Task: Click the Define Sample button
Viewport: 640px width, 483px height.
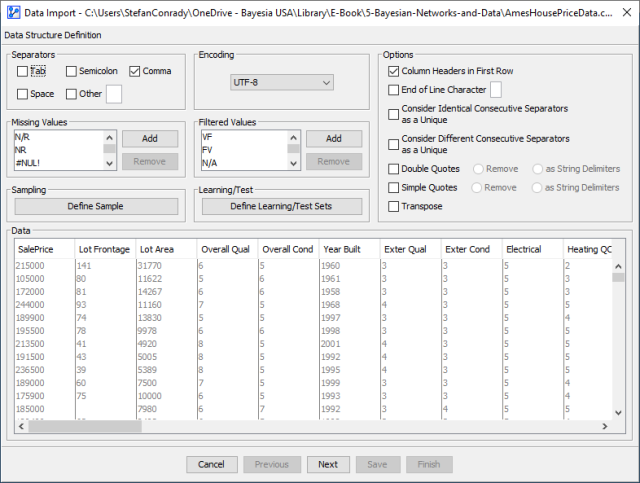Action: click(x=96, y=207)
